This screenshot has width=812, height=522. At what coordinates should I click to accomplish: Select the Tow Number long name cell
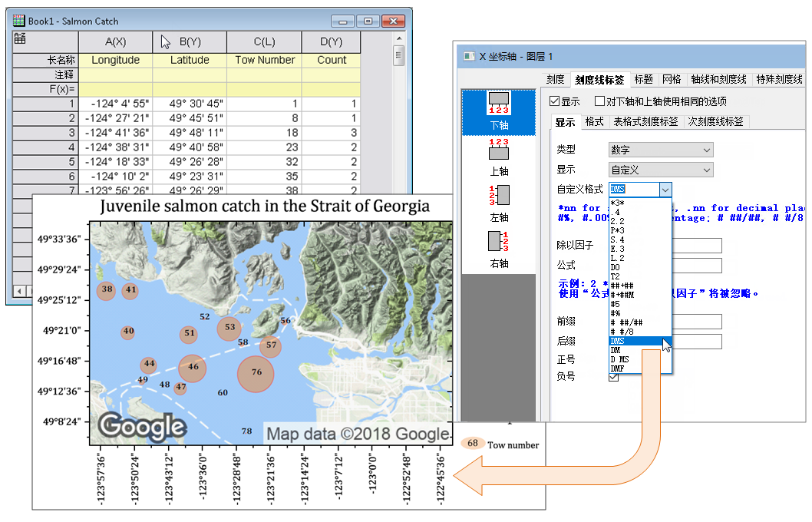pyautogui.click(x=264, y=60)
